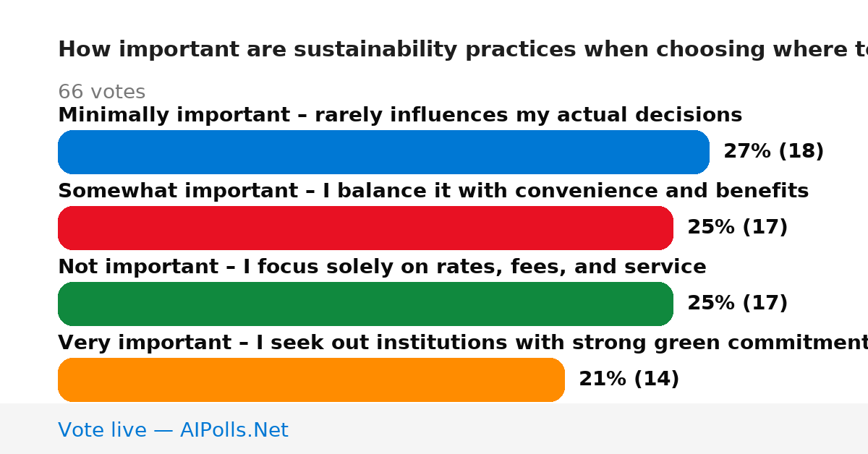This screenshot has width=868, height=454.
Task: Click the red Somewhat important result bar
Action: pos(365,228)
